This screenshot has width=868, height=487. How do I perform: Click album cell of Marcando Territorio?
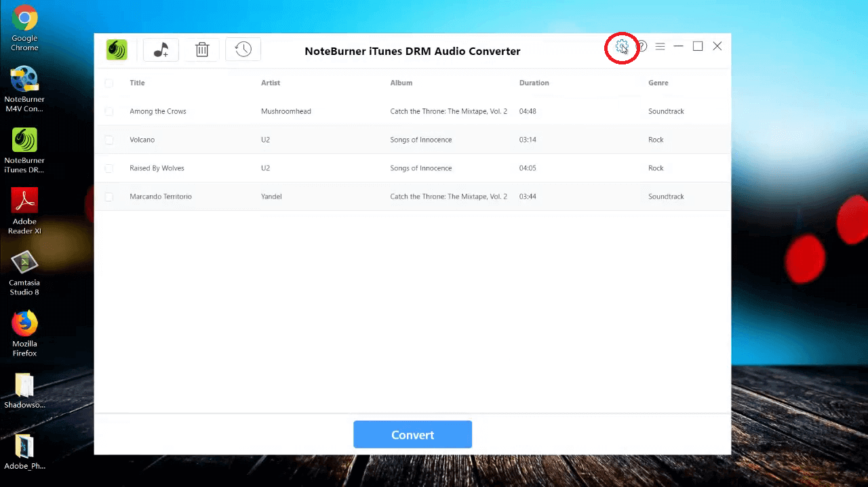(x=449, y=197)
